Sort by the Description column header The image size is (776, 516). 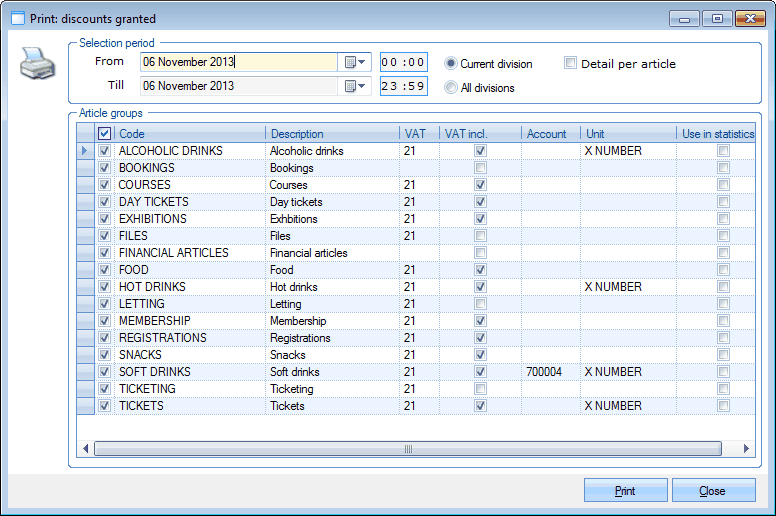tap(332, 133)
